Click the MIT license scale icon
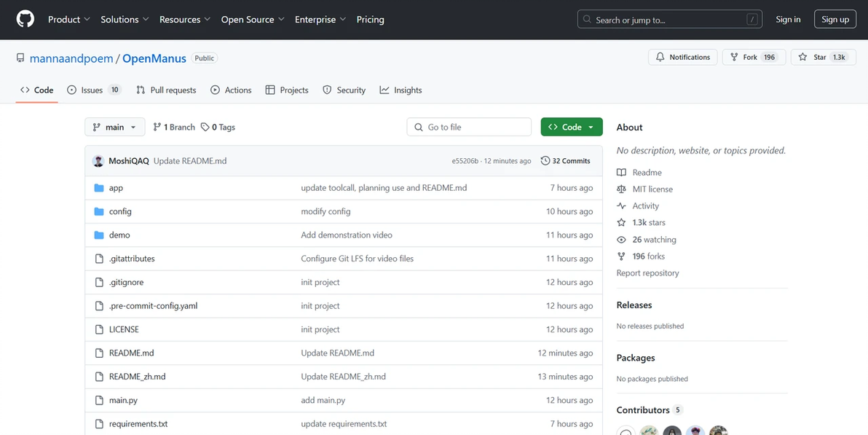The width and height of the screenshot is (868, 435). [x=621, y=189]
